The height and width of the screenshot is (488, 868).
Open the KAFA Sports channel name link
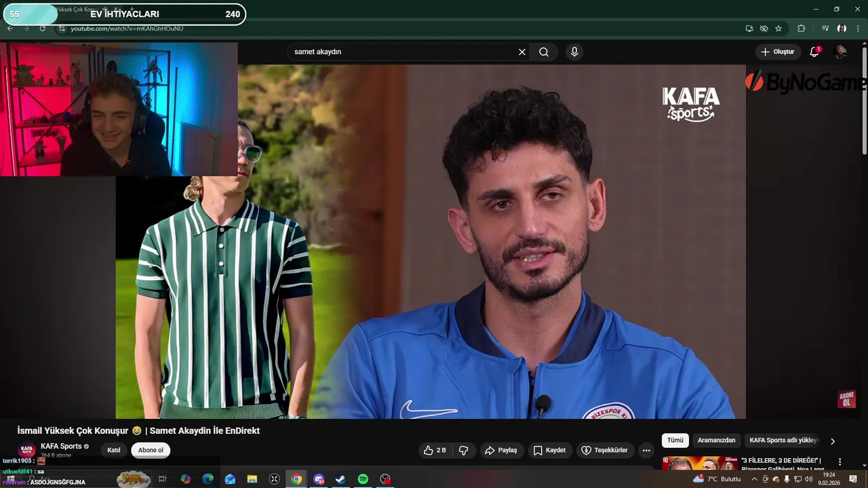coord(61,446)
